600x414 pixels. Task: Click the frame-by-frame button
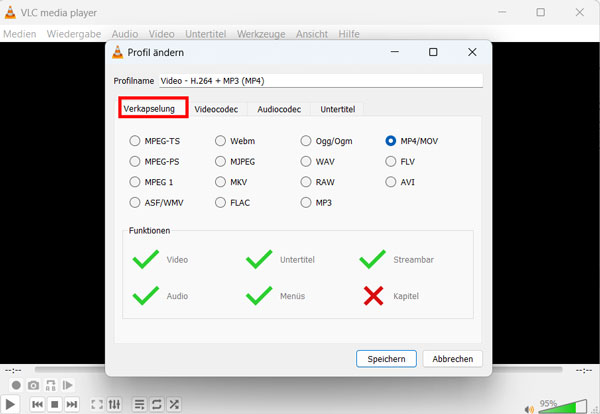click(68, 385)
